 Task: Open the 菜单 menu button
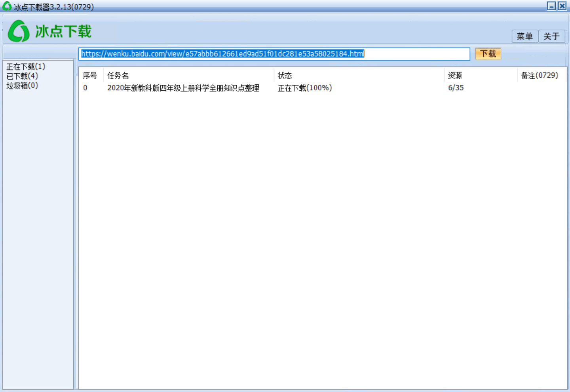[x=525, y=36]
